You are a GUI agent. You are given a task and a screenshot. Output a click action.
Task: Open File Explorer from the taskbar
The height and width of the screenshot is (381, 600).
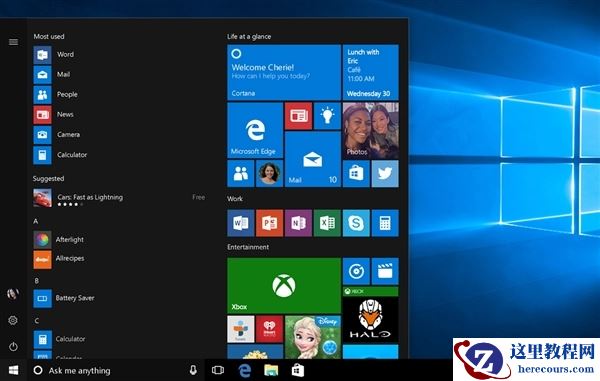coord(271,370)
